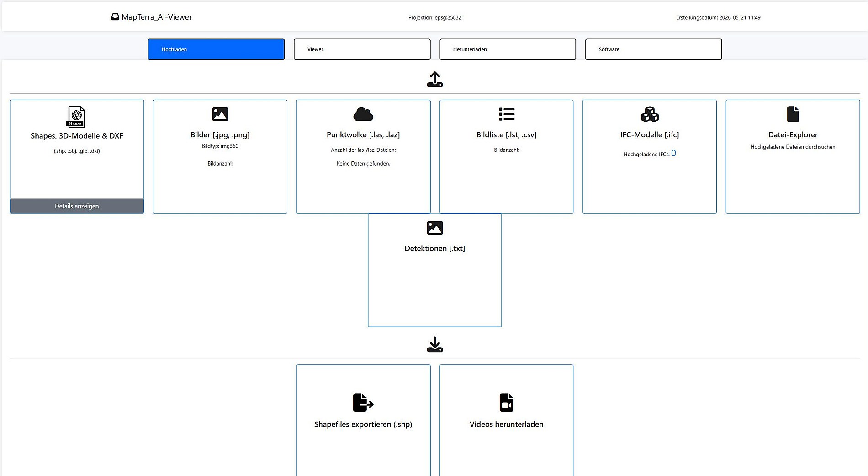Open the Viewer tab
Viewport: 868px width, 476px height.
(x=362, y=49)
